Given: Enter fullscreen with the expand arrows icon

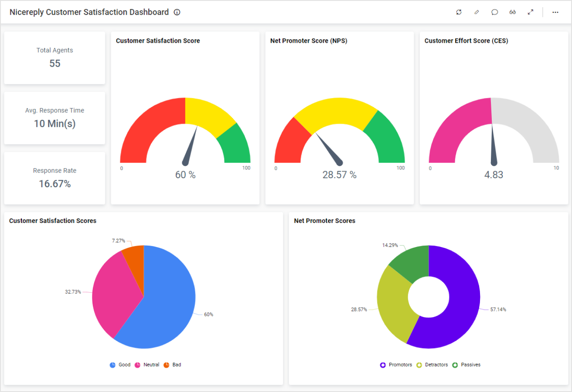Looking at the screenshot, I should click(x=530, y=12).
